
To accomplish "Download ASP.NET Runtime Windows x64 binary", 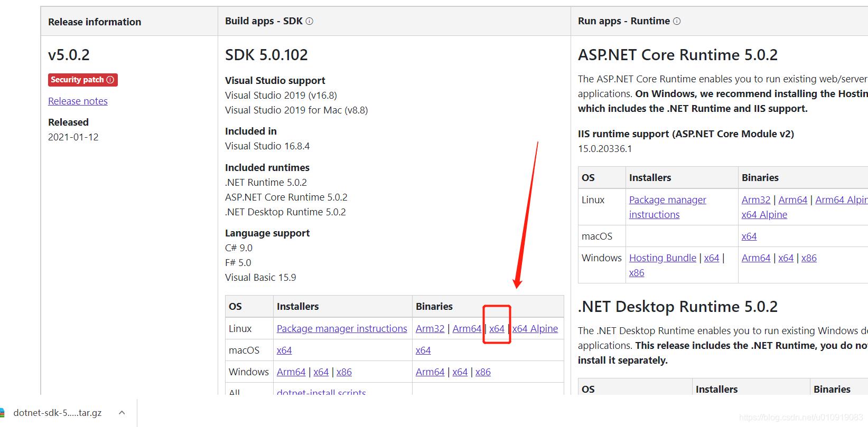I will 786,258.
